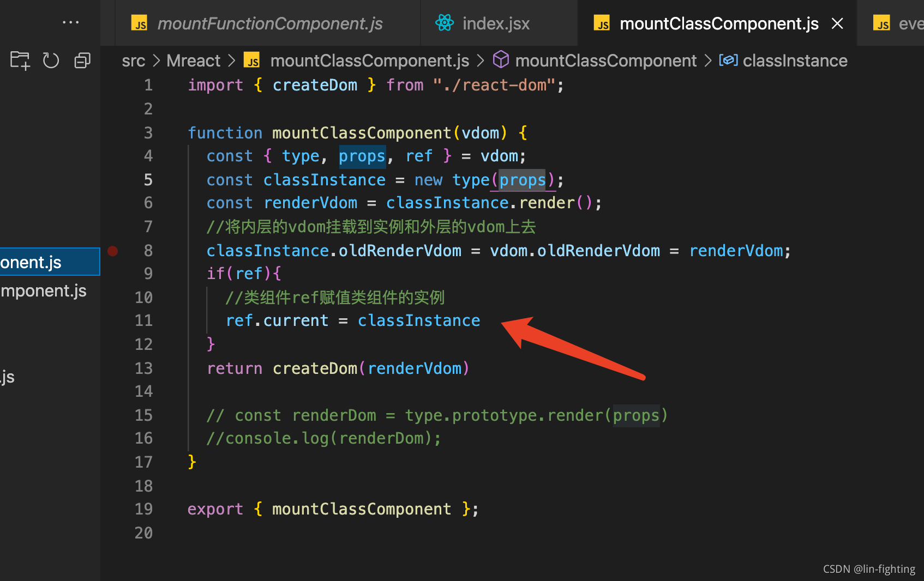Toggle the breakpoint on line 8
Image resolution: width=924 pixels, height=581 pixels.
coord(113,251)
